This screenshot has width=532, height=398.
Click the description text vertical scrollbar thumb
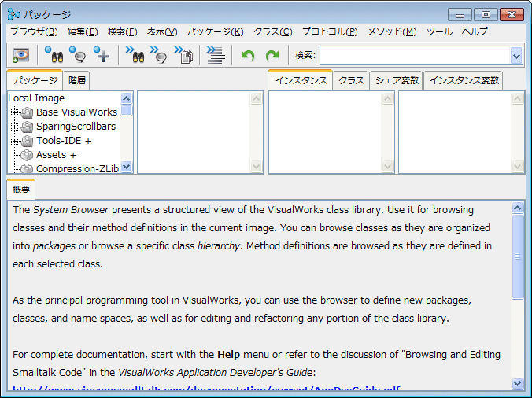517,256
